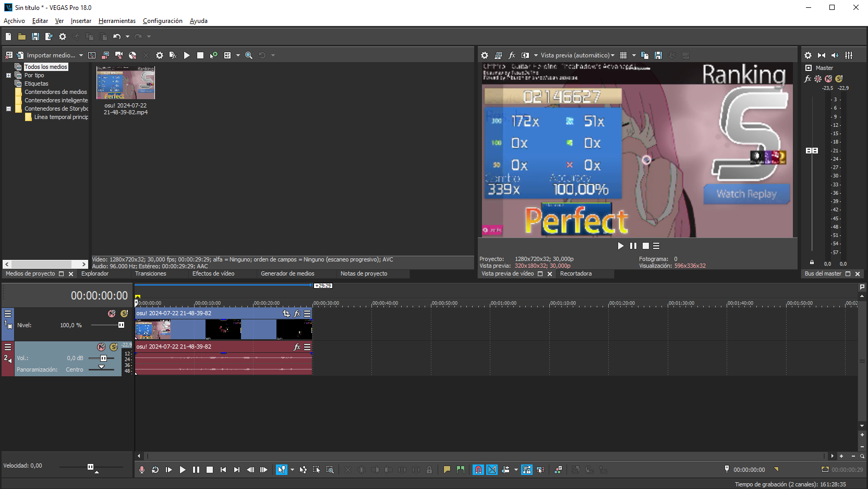This screenshot has width=868, height=489.
Task: Open the Undo history dropdown arrow
Action: 127,37
